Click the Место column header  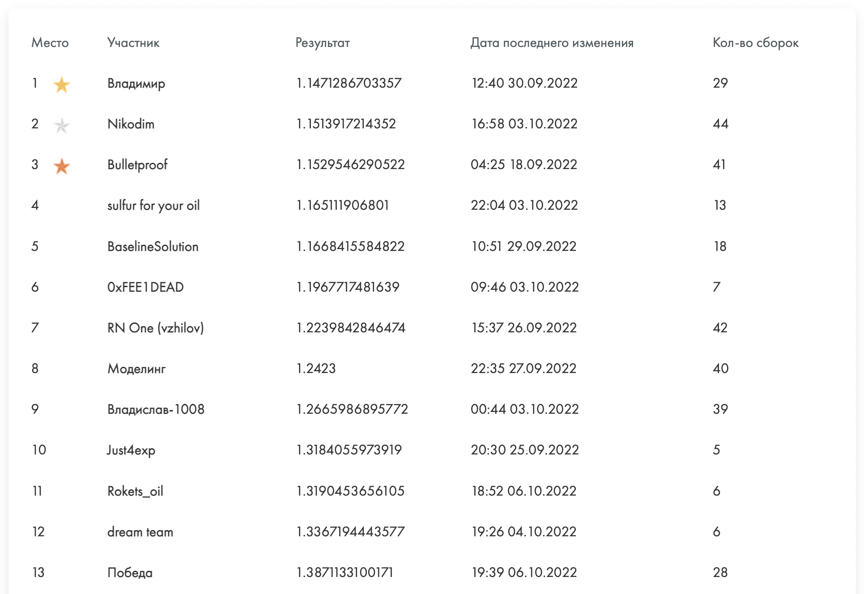(x=50, y=43)
